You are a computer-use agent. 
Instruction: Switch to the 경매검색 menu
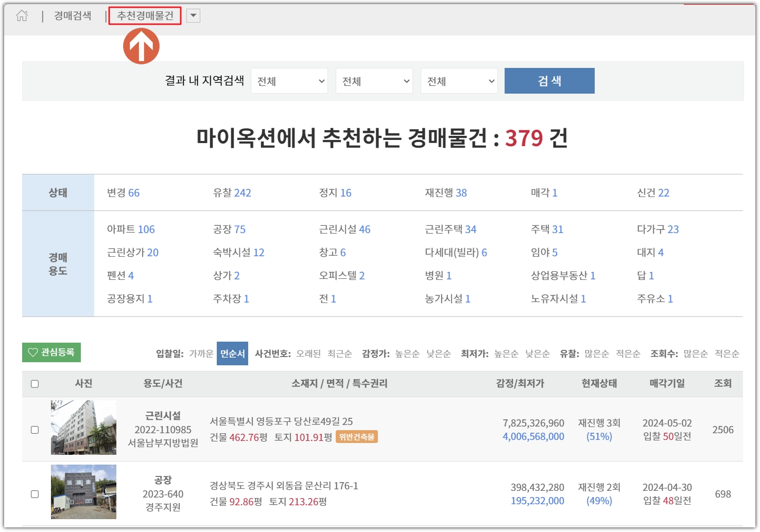click(x=72, y=15)
